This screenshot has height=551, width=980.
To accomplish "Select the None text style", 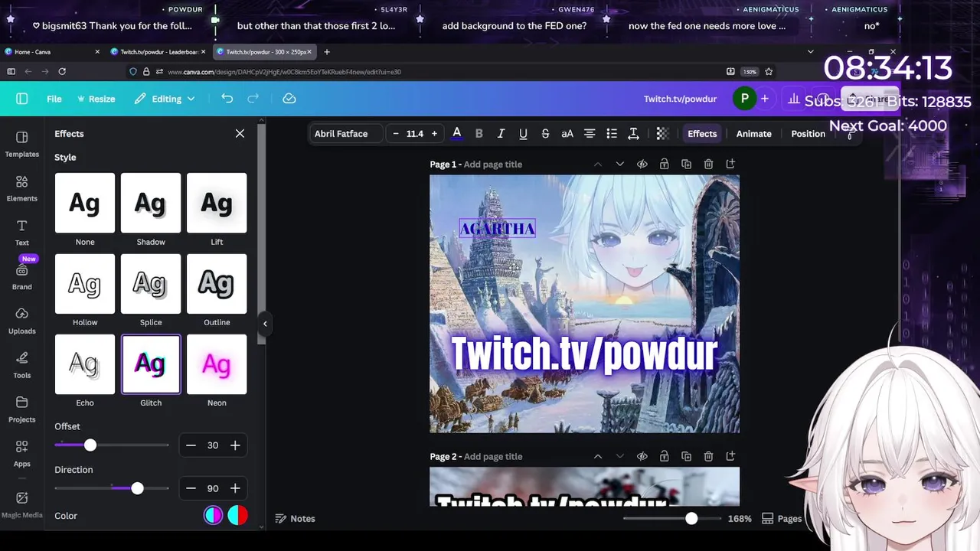I will pyautogui.click(x=85, y=203).
